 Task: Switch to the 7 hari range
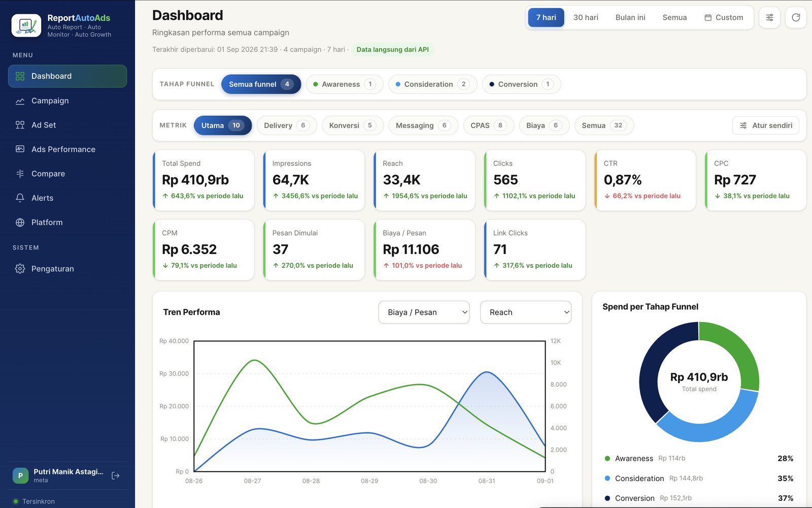(x=546, y=17)
